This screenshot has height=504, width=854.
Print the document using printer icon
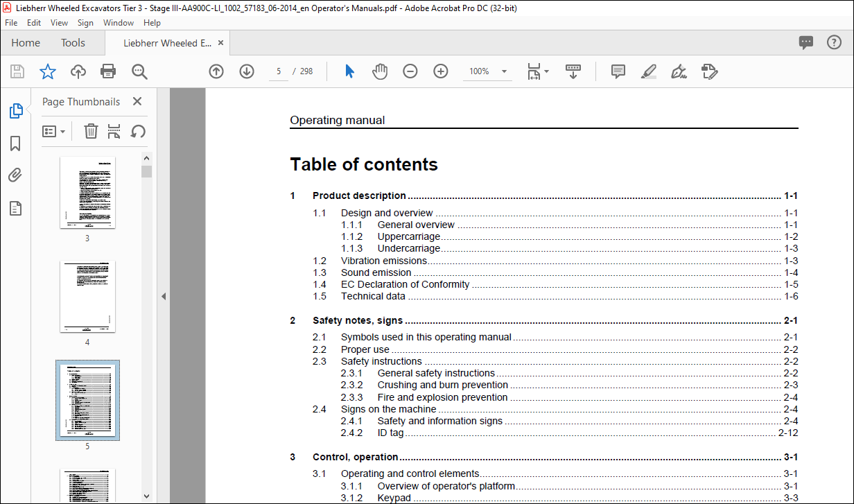tap(108, 71)
